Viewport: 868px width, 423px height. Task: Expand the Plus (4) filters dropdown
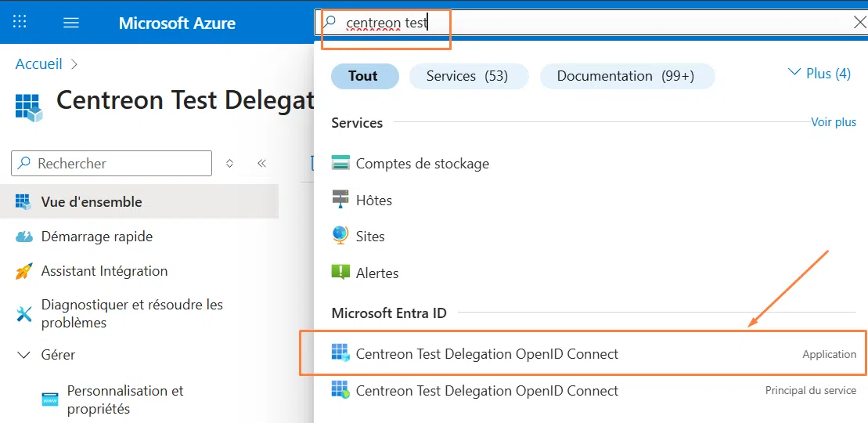coord(819,74)
